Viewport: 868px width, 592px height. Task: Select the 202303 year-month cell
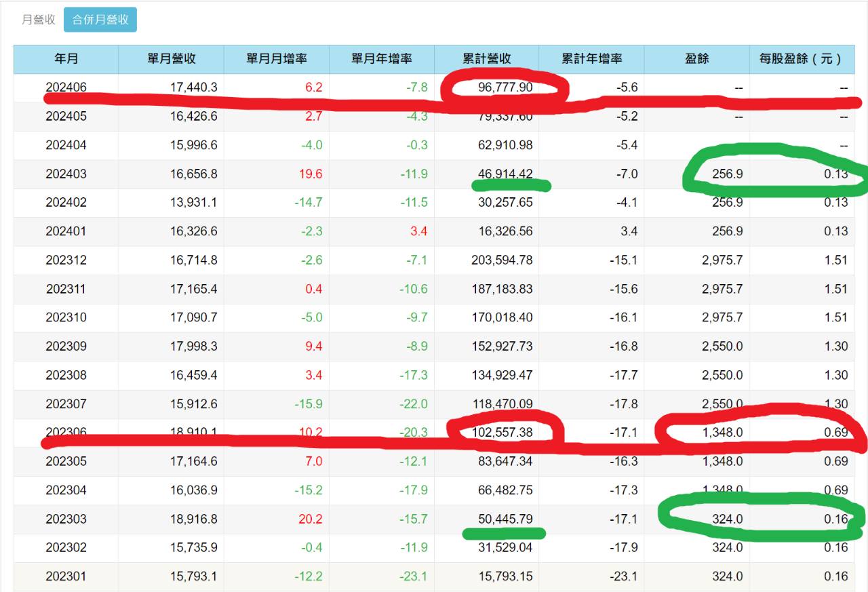tap(66, 519)
